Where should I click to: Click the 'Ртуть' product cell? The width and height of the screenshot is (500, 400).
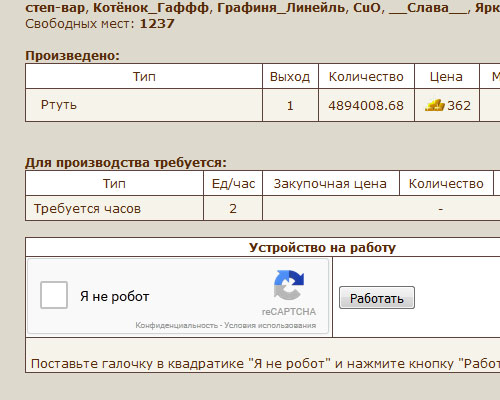pyautogui.click(x=144, y=105)
